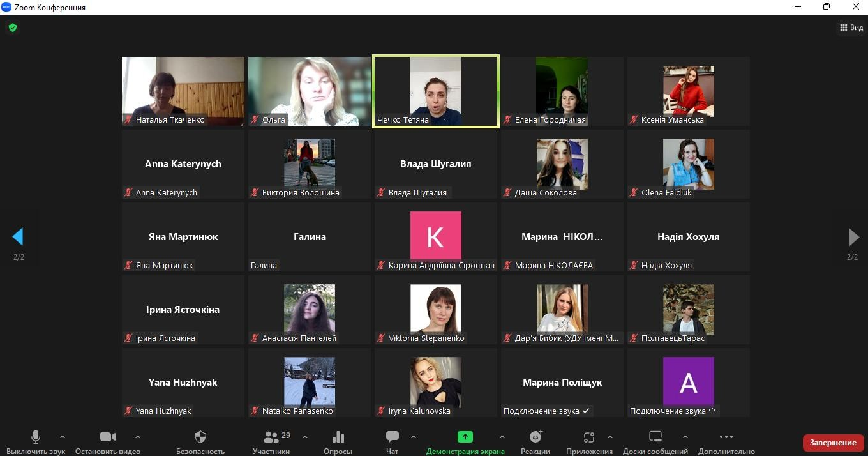Open the Reactions smiley icon
This screenshot has width=868, height=456.
coord(535,437)
